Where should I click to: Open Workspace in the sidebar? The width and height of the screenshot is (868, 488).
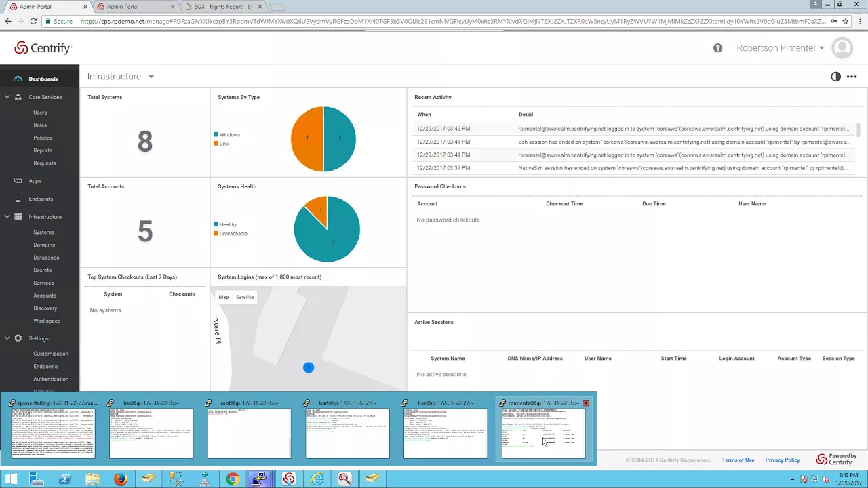tap(47, 321)
